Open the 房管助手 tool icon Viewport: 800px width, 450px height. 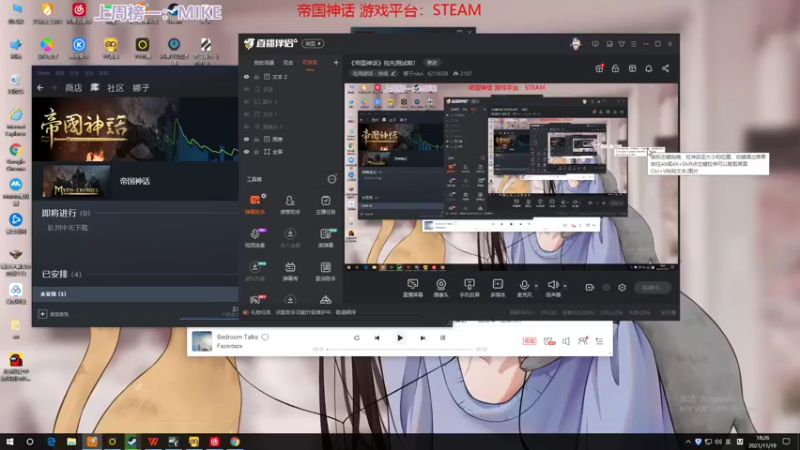(290, 204)
